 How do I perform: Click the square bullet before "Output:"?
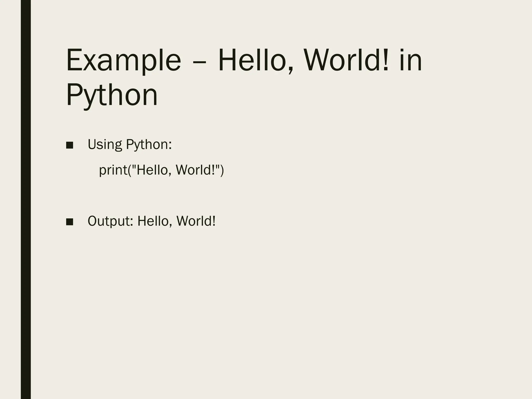[70, 222]
